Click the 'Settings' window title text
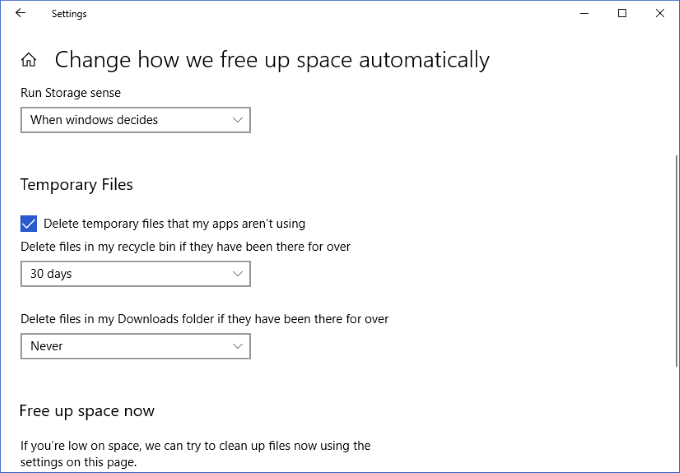 coord(69,13)
